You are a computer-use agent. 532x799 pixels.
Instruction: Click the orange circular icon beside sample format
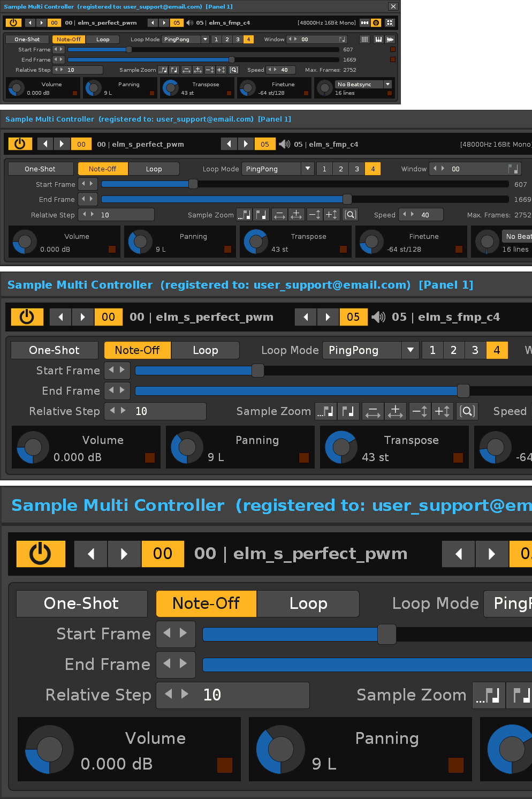[376, 22]
